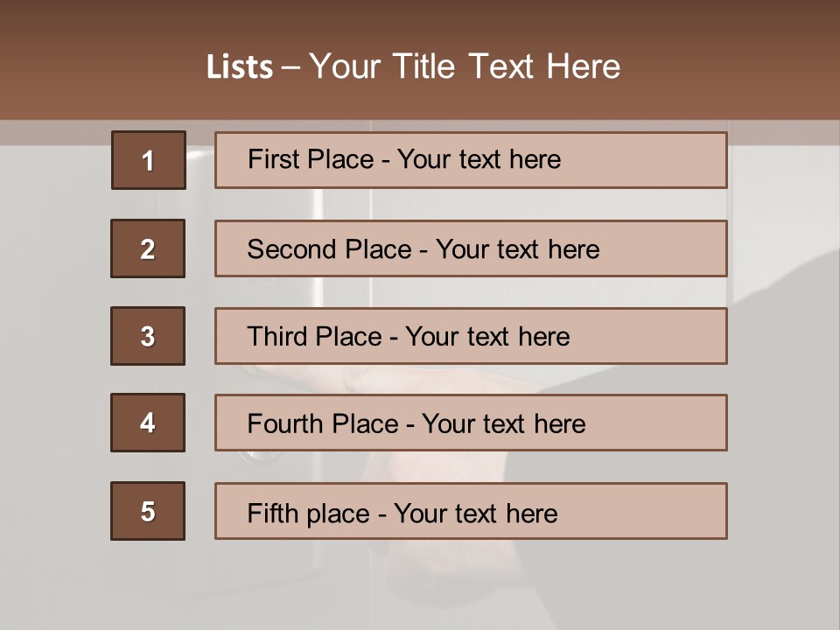Screen dimensions: 840x630
Task: Click the number 3 box
Action: [148, 336]
